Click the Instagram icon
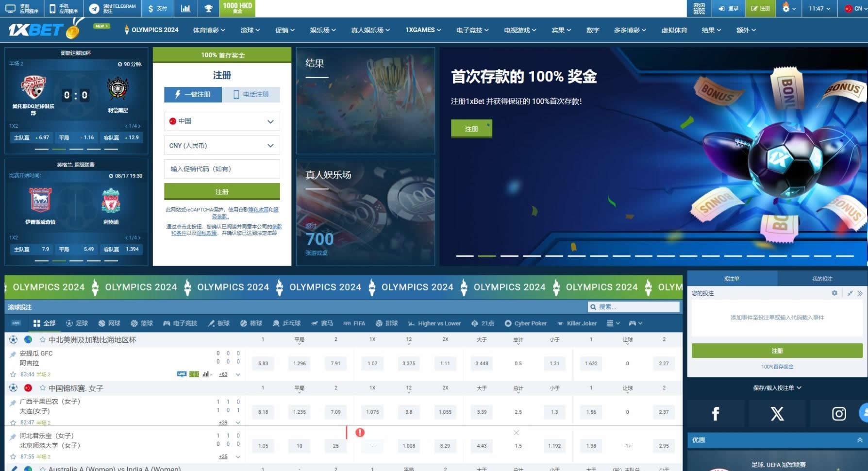The height and width of the screenshot is (471, 868). coord(839,414)
